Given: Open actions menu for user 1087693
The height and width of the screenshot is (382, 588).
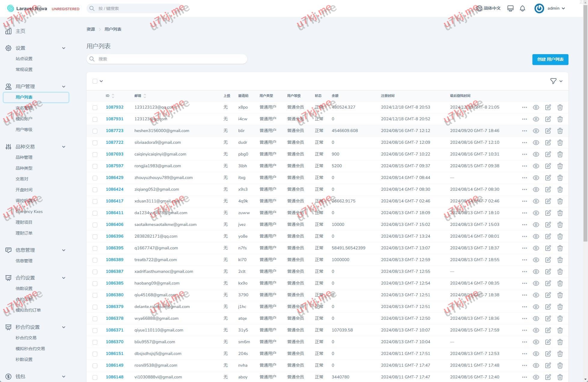Looking at the screenshot, I should [x=524, y=154].
